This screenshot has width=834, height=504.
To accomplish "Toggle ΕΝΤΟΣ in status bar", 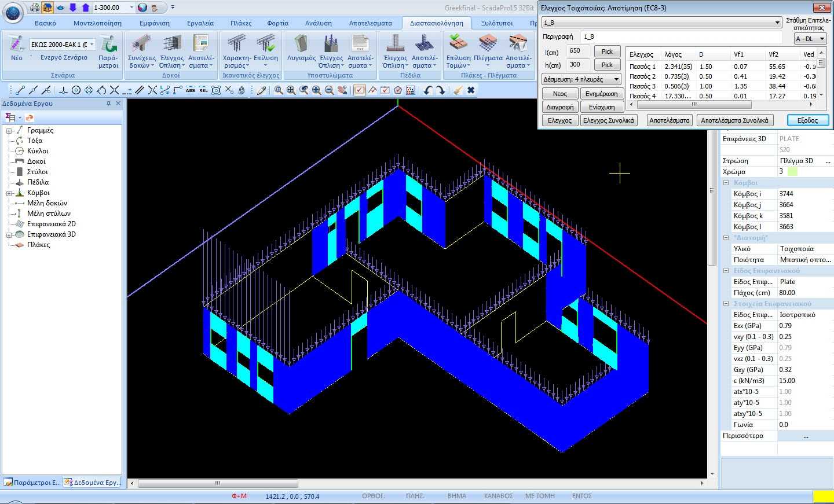I will tap(582, 496).
